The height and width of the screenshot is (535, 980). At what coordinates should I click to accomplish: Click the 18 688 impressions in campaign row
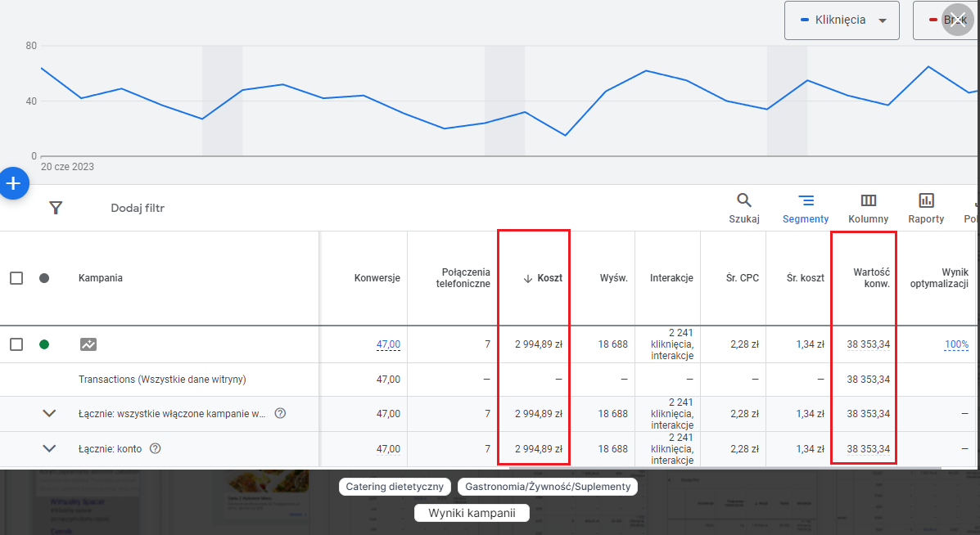tap(612, 344)
